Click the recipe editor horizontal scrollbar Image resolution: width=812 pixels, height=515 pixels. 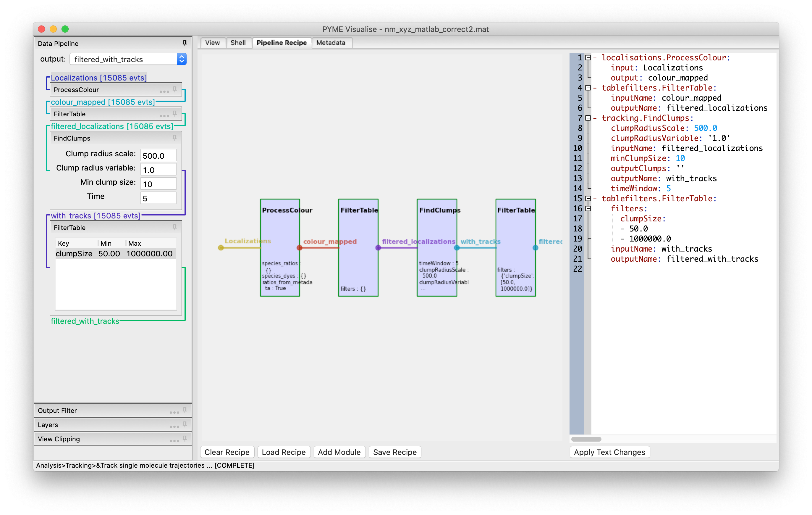tap(586, 439)
